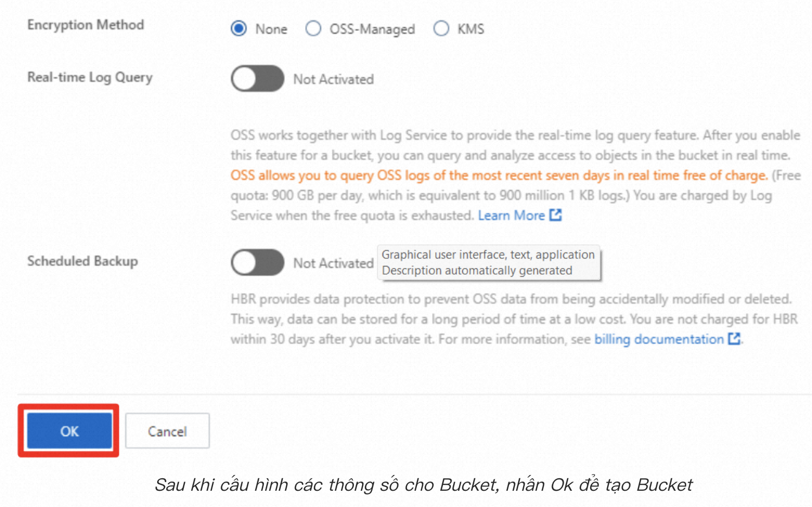The height and width of the screenshot is (507, 812).
Task: Click the Scheduled Backup label
Action: [x=82, y=261]
